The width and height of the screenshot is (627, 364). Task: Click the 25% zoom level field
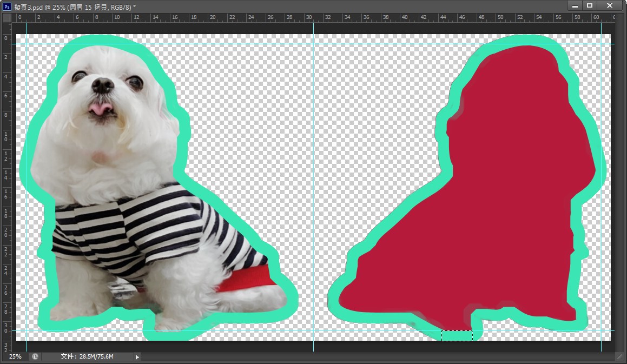click(15, 357)
